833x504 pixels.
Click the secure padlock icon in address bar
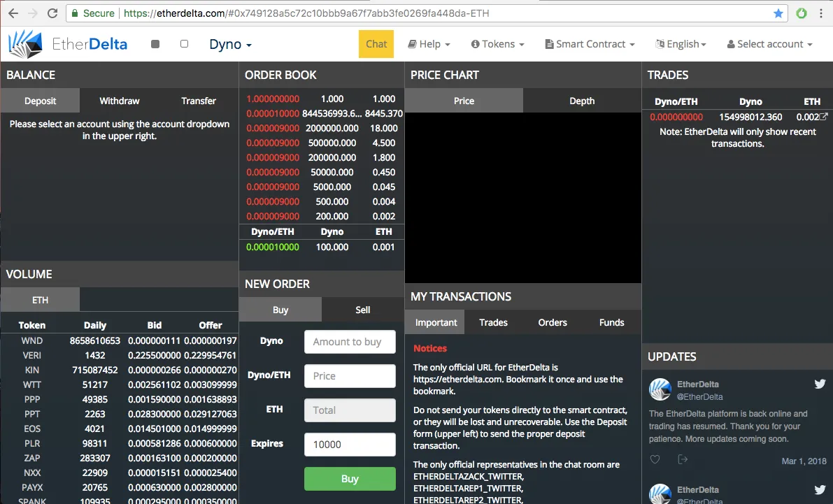75,13
